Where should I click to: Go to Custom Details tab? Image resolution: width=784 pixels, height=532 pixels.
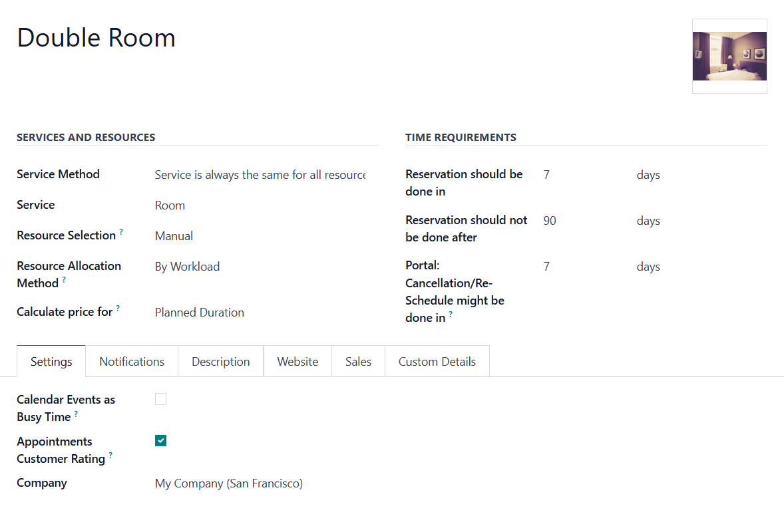coord(437,362)
